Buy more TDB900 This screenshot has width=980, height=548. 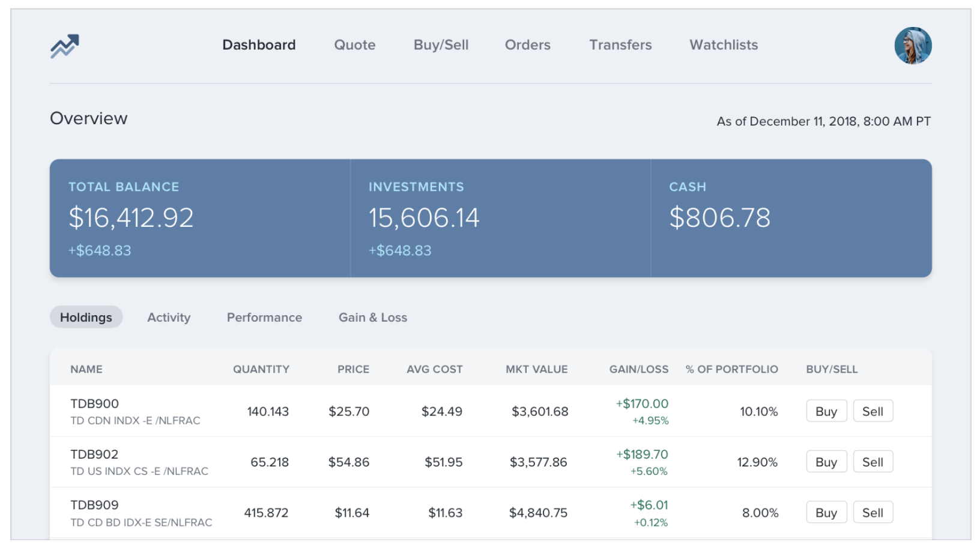tap(826, 411)
